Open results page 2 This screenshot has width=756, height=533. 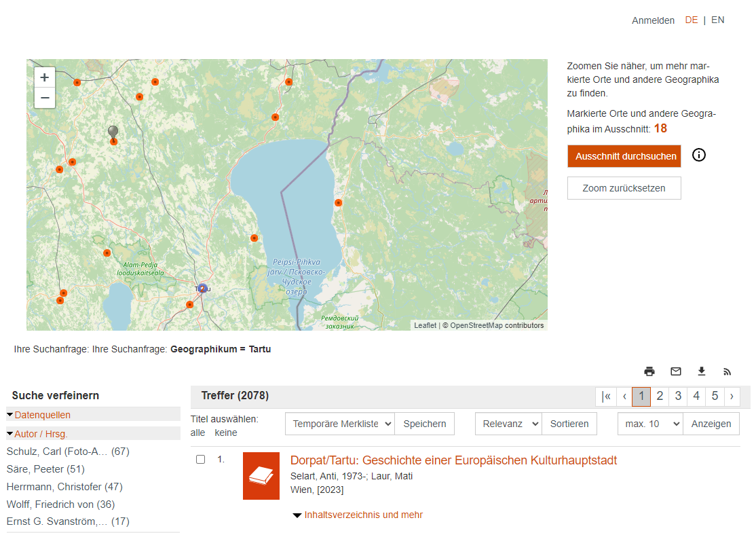click(x=660, y=396)
